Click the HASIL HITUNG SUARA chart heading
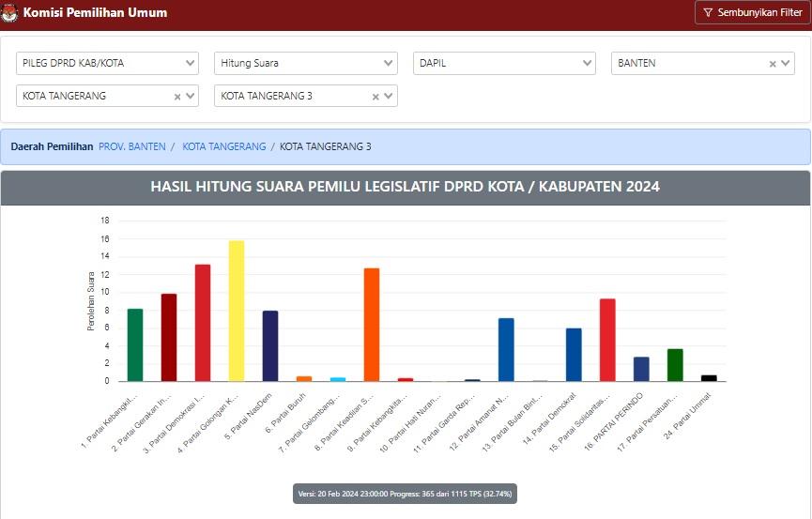Image resolution: width=812 pixels, height=519 pixels. click(405, 187)
